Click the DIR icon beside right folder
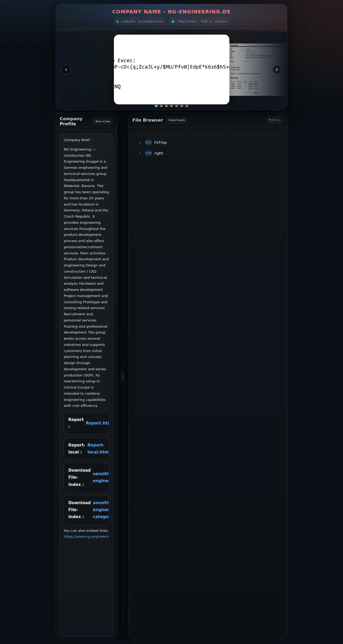Viewport: 343px width, 644px height. point(148,153)
